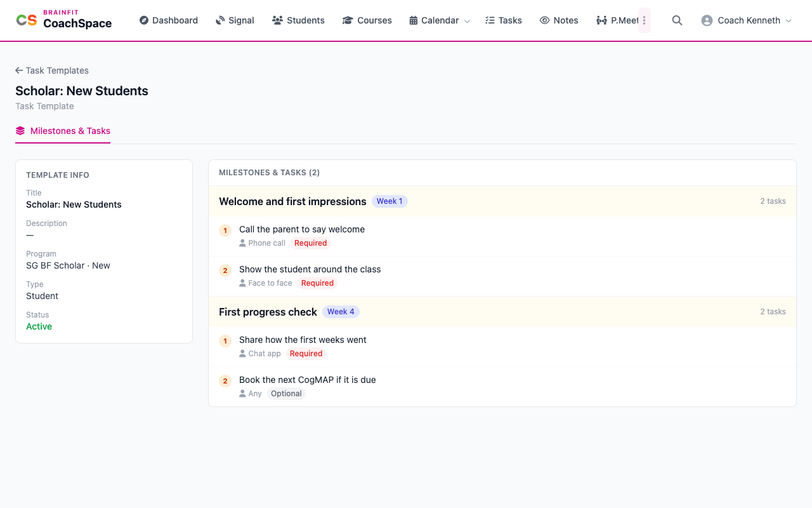Select the Milestones & Tasks tab
Viewport: 812px width, 508px height.
click(x=63, y=131)
